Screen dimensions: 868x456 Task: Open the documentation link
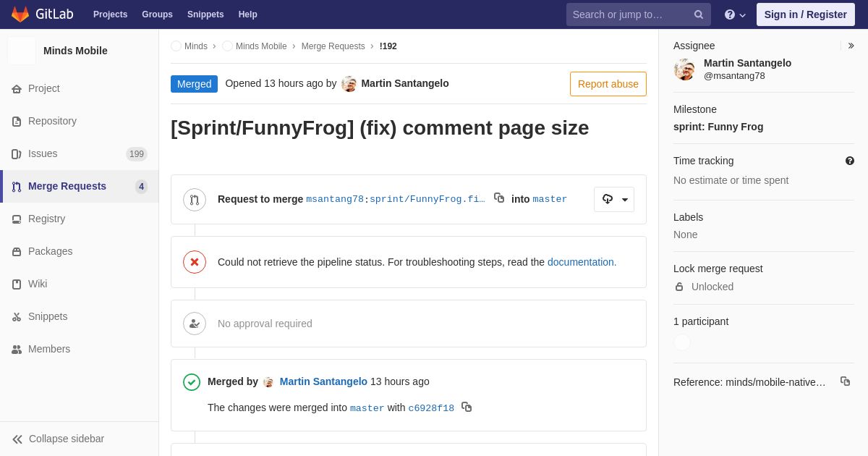coord(581,262)
